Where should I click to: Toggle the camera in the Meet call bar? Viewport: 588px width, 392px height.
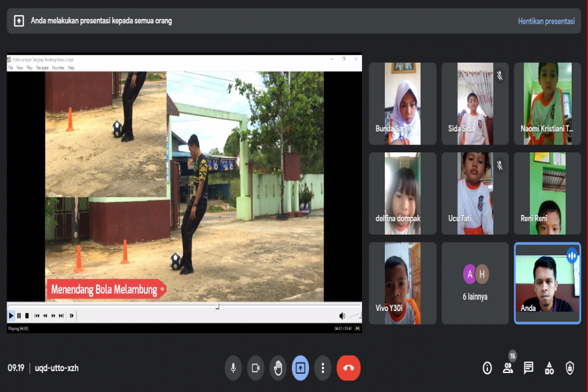pyautogui.click(x=255, y=368)
